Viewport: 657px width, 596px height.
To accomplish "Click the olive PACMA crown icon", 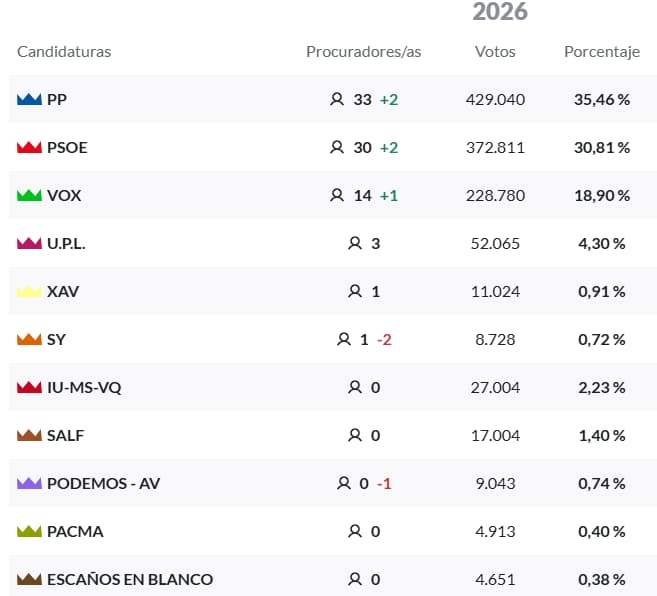I will tap(29, 532).
